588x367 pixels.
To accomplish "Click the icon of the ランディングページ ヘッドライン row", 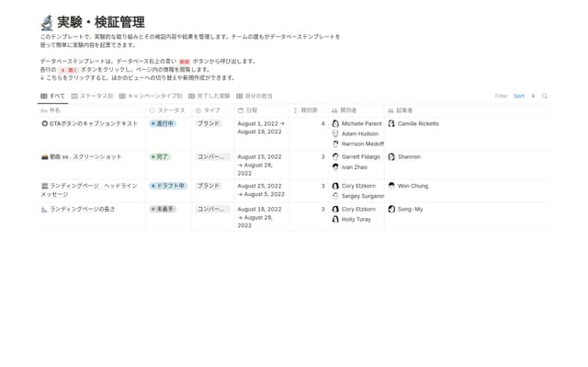I will coord(45,186).
